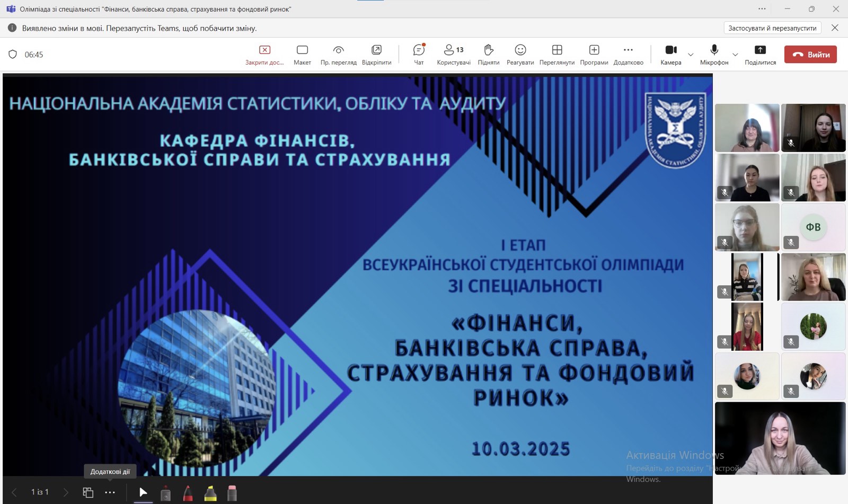Open the slide grid view icon
The height and width of the screenshot is (504, 848).
tap(88, 492)
